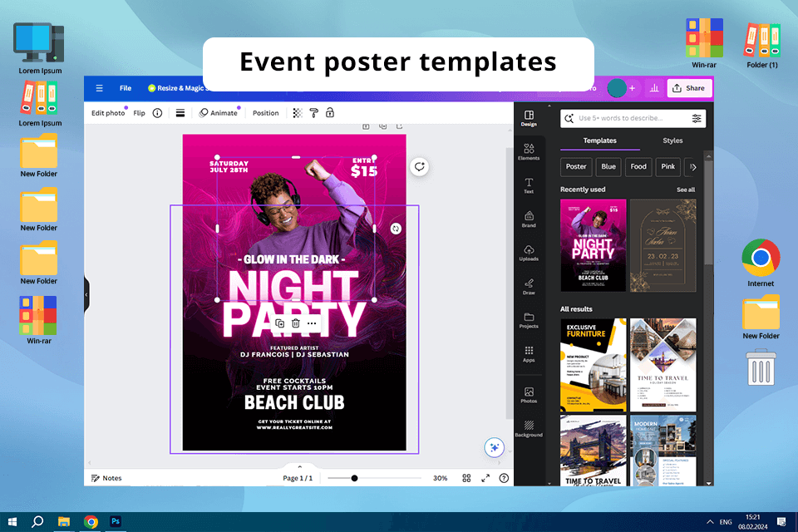The height and width of the screenshot is (532, 798).
Task: Open taskbar search magnifier
Action: click(37, 522)
